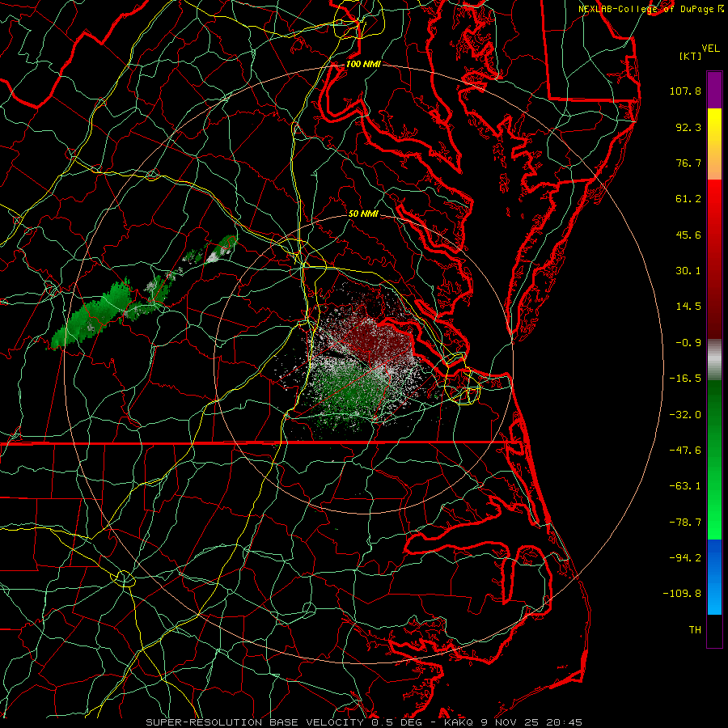Click the "50 NMI" range ring label
728x728 pixels.
coord(363,214)
